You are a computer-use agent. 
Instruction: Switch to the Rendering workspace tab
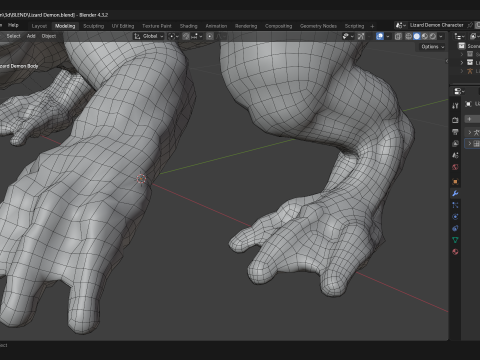[246, 26]
